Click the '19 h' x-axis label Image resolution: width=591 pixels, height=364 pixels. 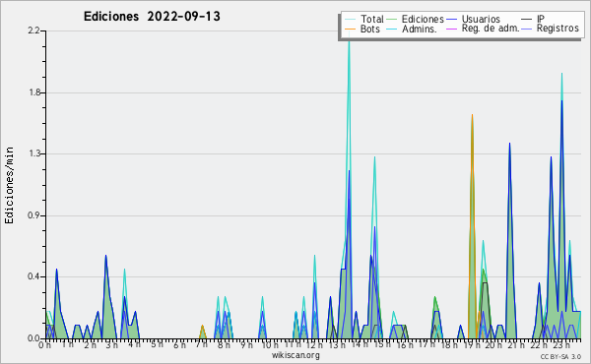pos(471,345)
